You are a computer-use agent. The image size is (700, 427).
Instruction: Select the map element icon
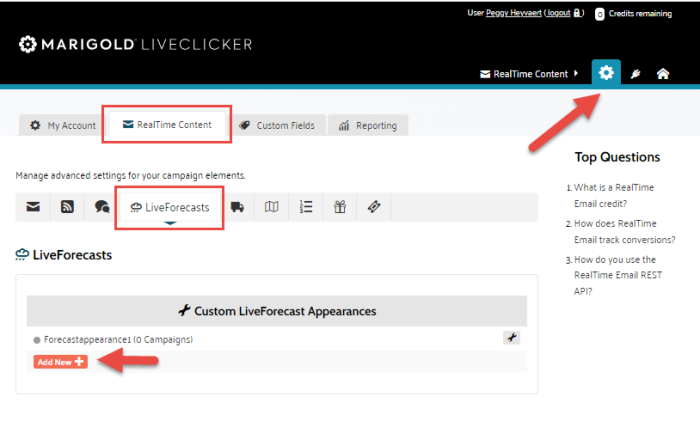point(271,207)
